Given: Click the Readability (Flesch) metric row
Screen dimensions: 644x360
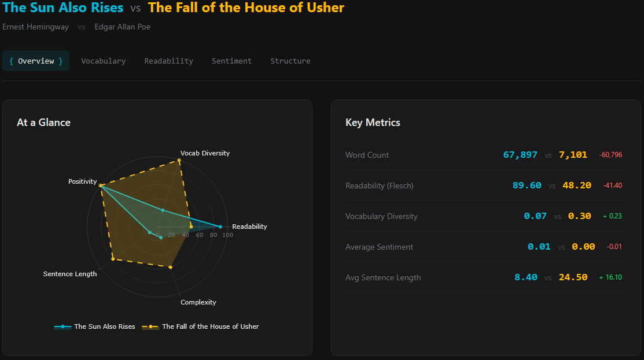Looking at the screenshot, I should pyautogui.click(x=380, y=185).
